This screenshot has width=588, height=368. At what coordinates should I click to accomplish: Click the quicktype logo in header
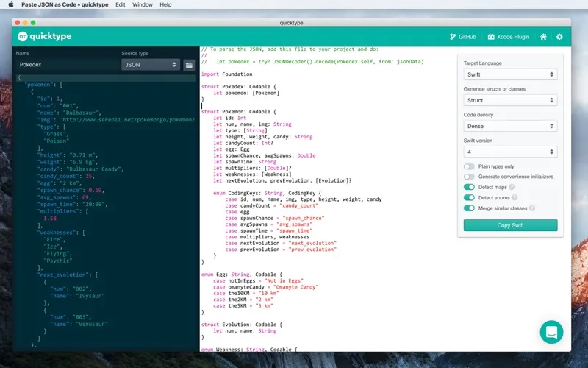pyautogui.click(x=44, y=36)
